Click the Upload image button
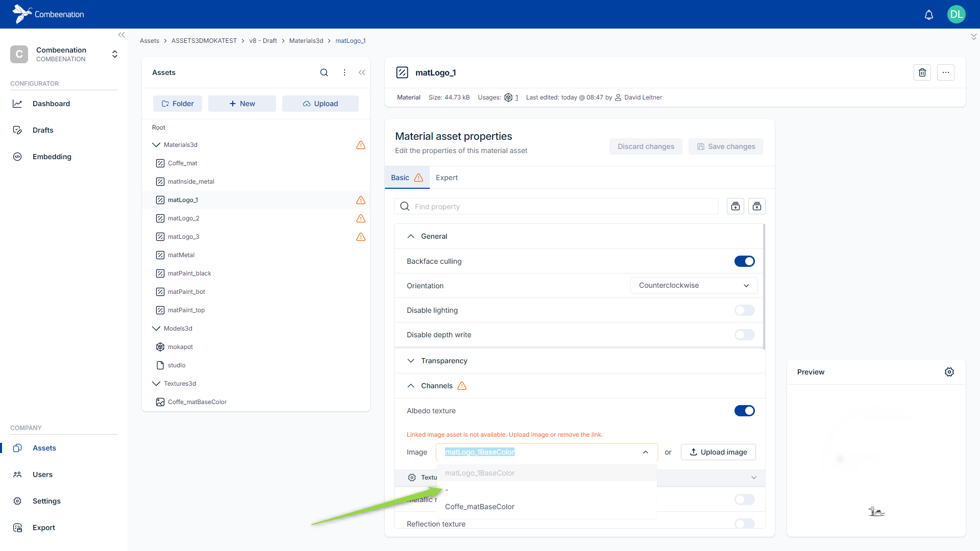Screen dimensions: 980x551 (x=718, y=452)
